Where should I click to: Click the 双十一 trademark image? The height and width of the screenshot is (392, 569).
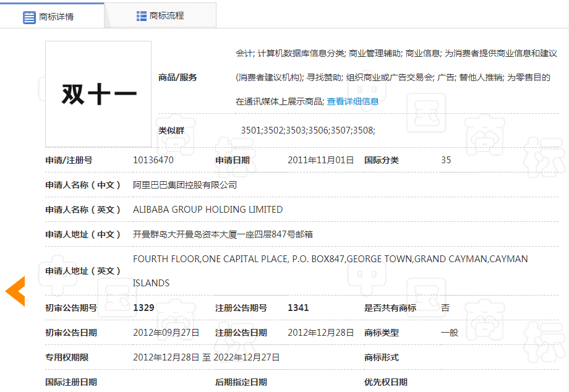point(98,93)
